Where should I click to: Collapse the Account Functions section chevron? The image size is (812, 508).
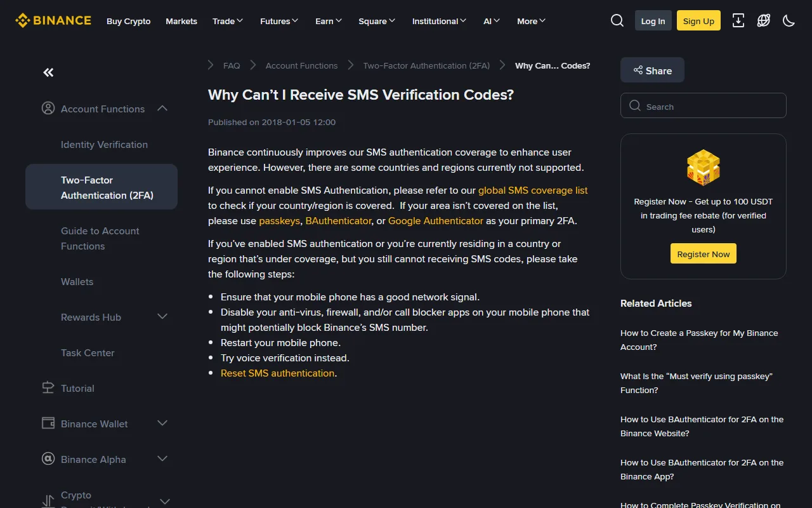(162, 109)
